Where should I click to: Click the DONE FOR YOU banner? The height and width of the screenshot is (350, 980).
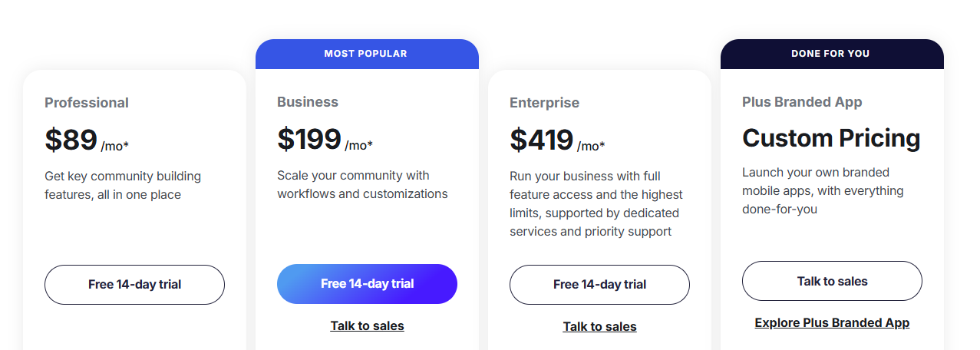(x=832, y=54)
